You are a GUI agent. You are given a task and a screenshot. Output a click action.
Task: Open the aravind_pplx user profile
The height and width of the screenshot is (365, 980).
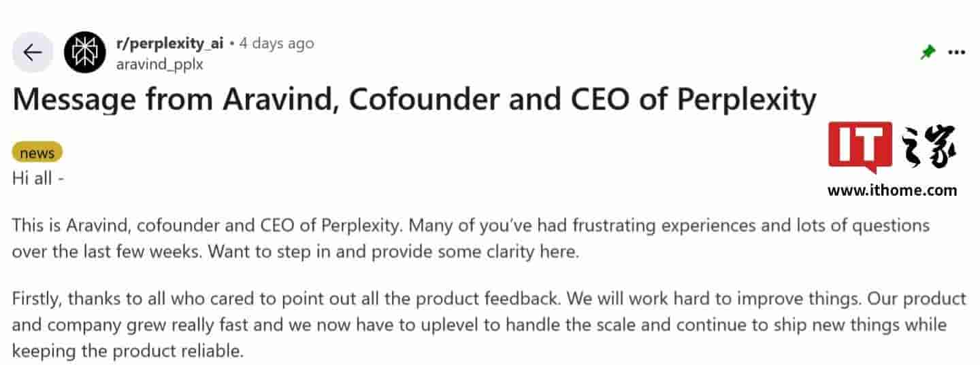tap(159, 64)
